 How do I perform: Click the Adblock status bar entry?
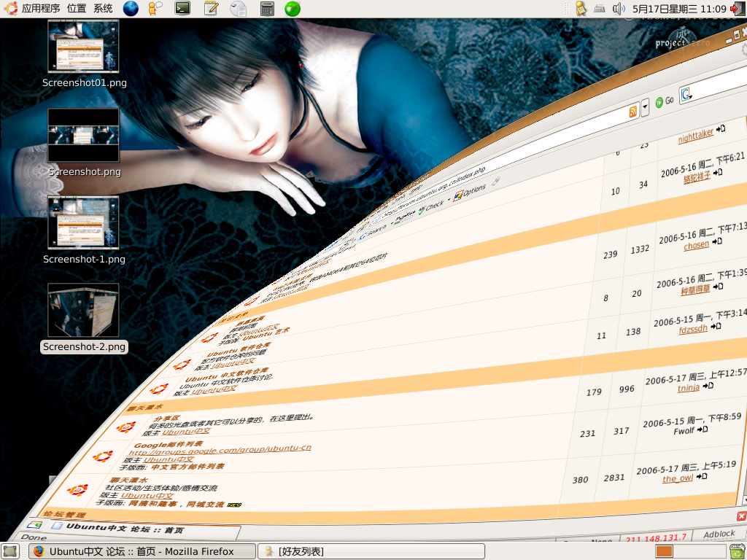719,534
